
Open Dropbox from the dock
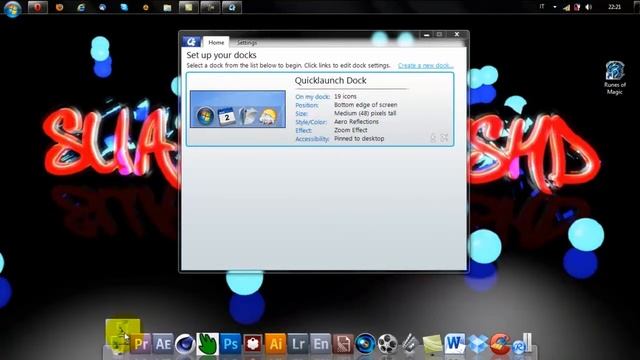478,344
